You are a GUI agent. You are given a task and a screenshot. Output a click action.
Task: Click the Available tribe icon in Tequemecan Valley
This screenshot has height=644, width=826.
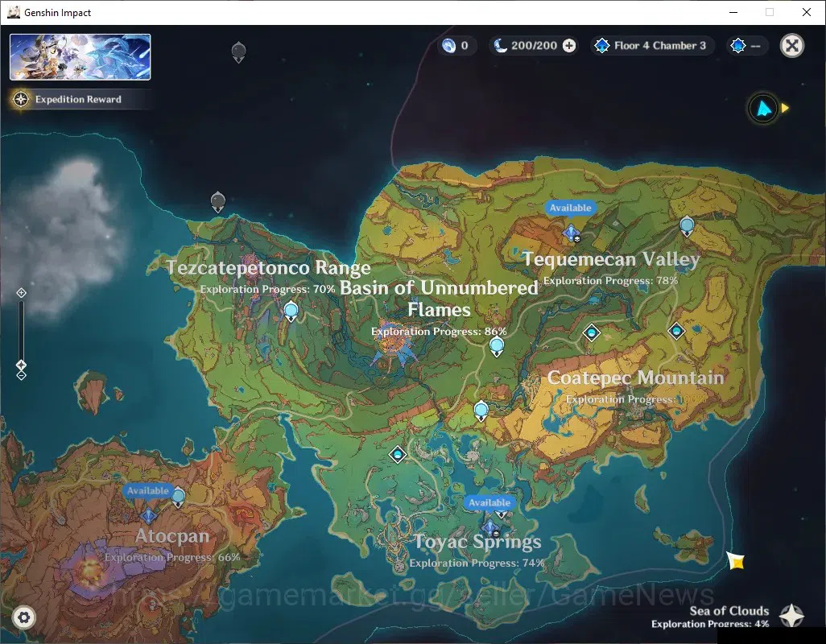[571, 232]
